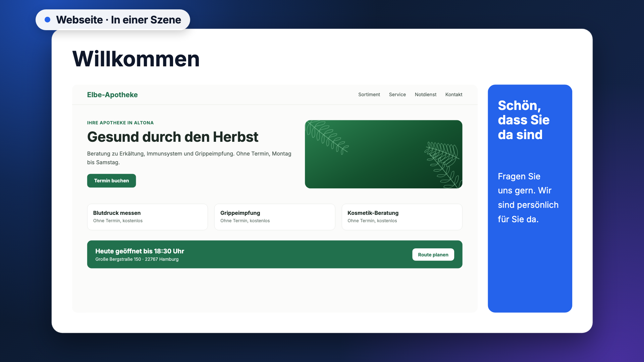The image size is (644, 362).
Task: Click the Route planen button
Action: 433,255
